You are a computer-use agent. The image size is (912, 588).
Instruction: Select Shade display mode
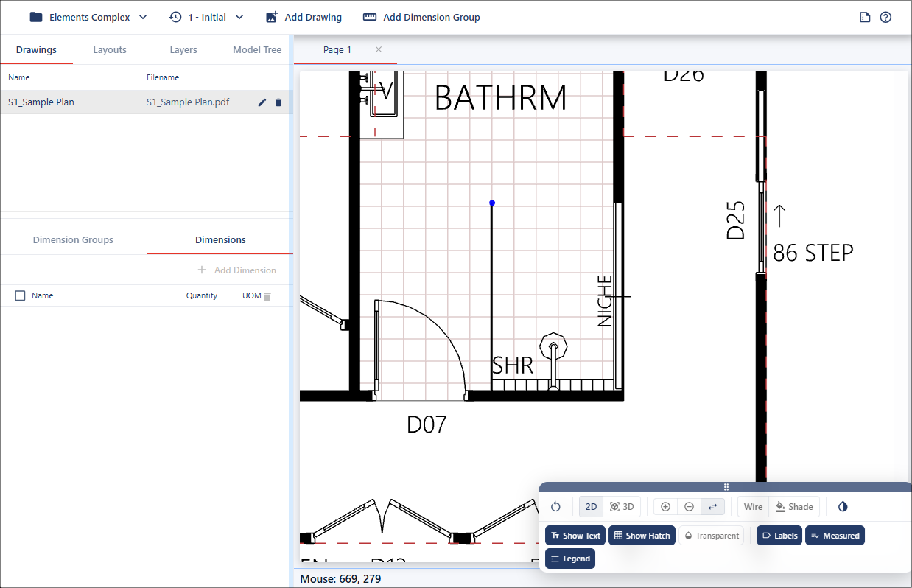pos(794,507)
